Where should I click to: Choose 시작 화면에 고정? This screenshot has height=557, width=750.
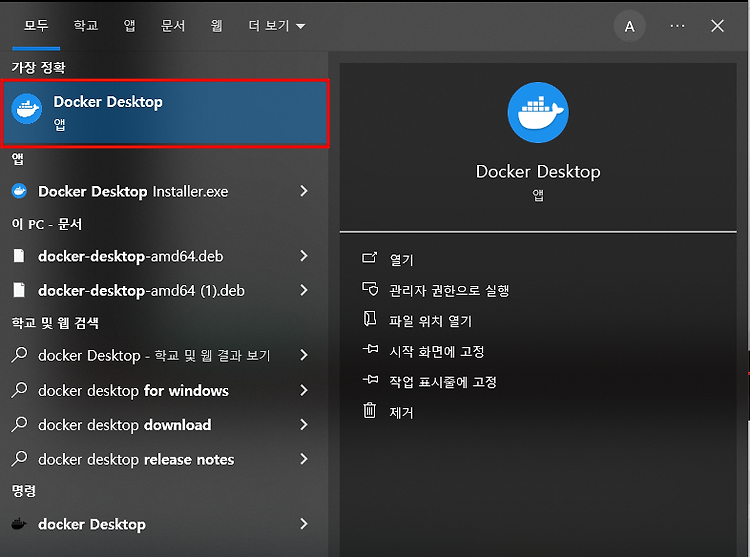[x=437, y=351]
